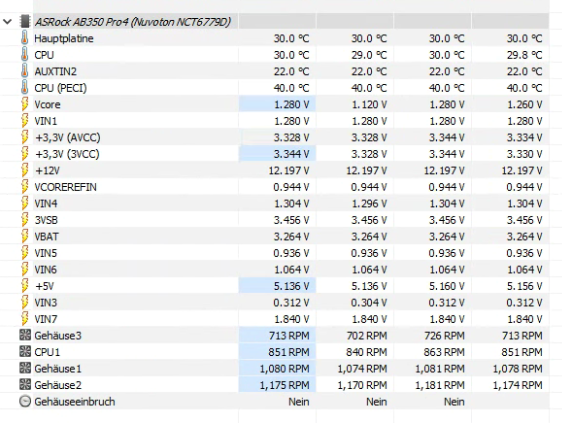Click fan icon beside Gehäuse2
562x423 pixels.
[x=25, y=384]
